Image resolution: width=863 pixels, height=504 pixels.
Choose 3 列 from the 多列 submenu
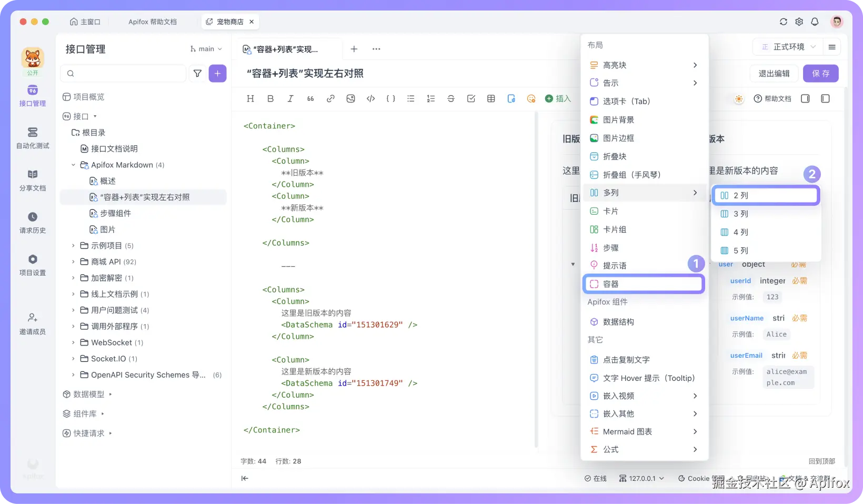[766, 214]
